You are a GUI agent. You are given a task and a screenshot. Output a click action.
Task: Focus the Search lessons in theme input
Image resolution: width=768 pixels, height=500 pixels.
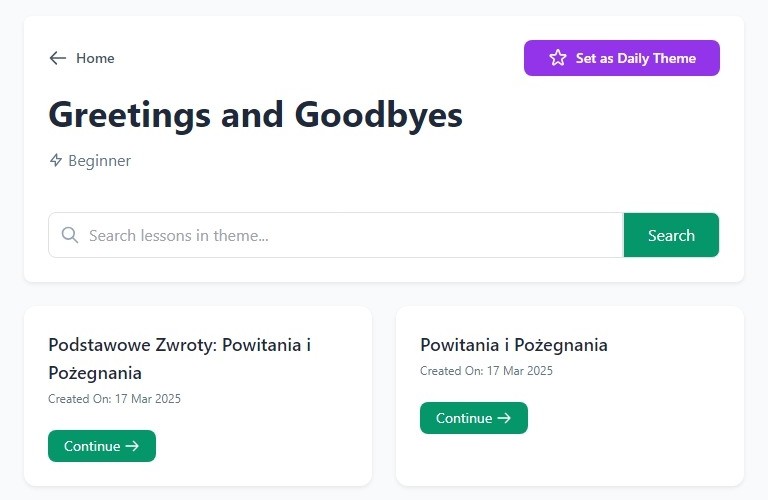(340, 235)
